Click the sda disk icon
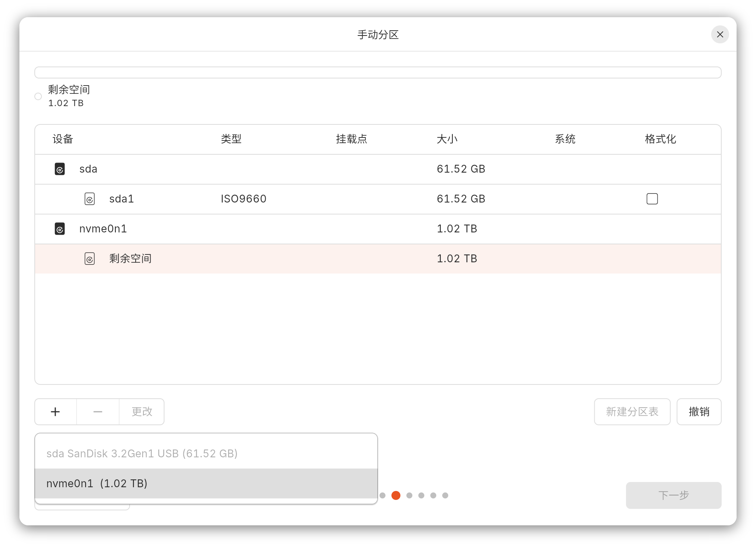Image resolution: width=756 pixels, height=547 pixels. pos(60,169)
